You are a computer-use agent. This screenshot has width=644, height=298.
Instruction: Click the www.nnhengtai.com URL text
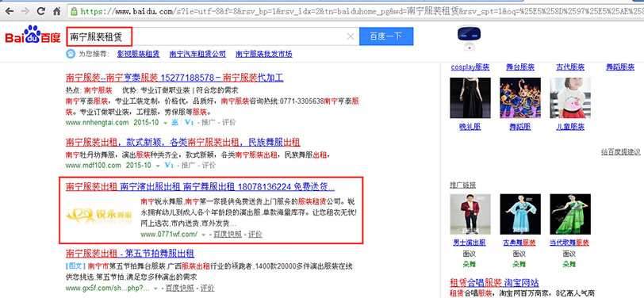[97, 122]
